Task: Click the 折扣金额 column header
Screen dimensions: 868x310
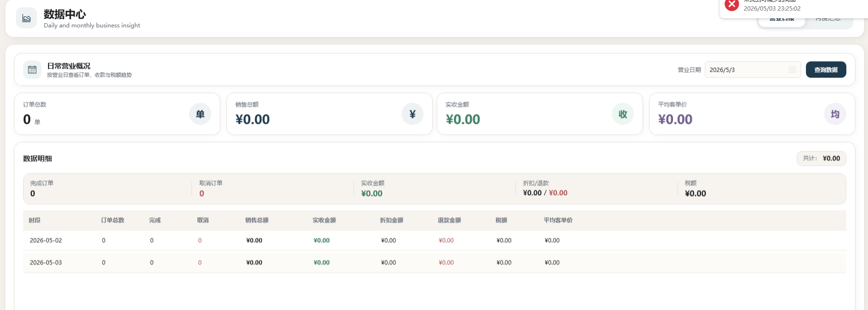Action: 392,220
